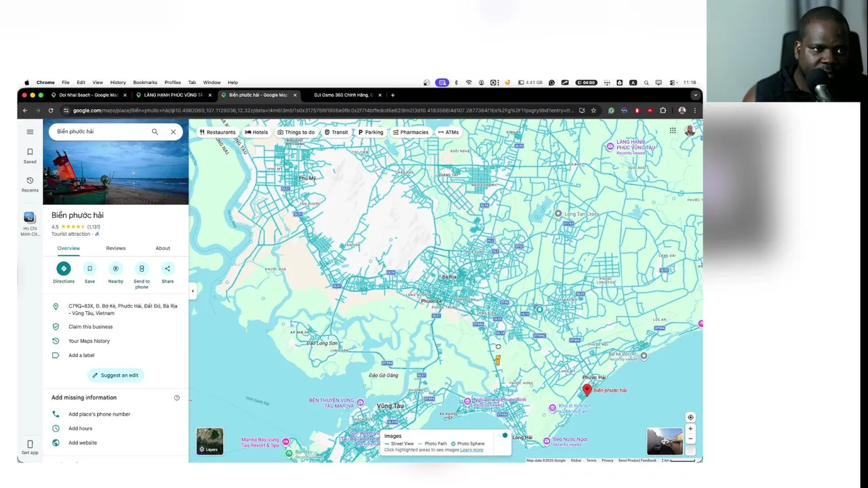Collapse the side panel arrow
868x488 pixels.
[193, 291]
